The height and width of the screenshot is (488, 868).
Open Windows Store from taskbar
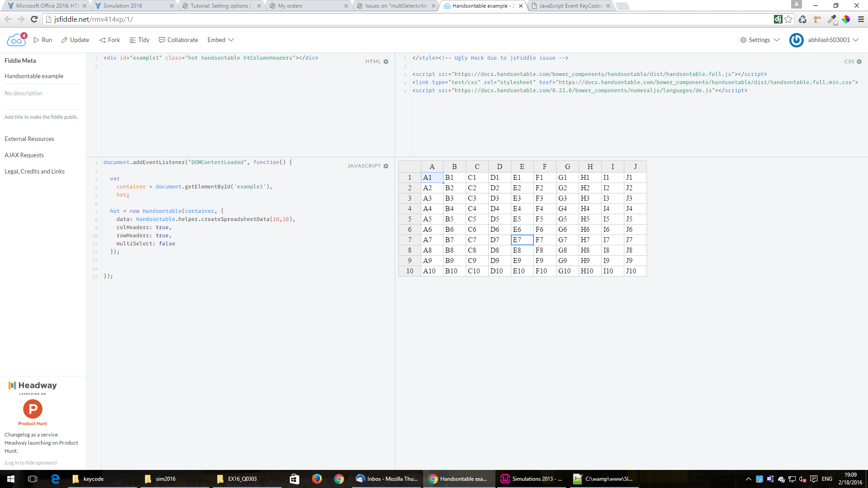click(x=294, y=479)
